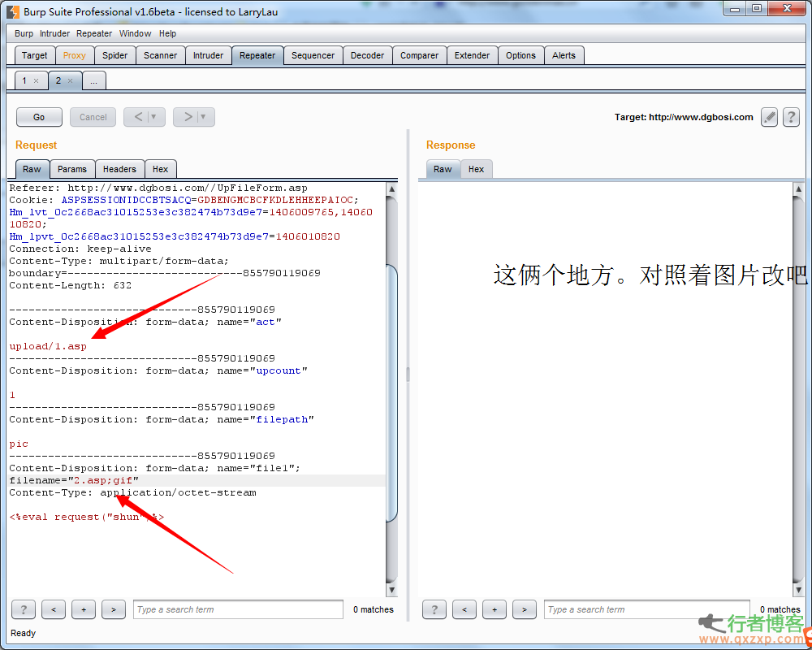Image resolution: width=812 pixels, height=650 pixels.
Task: Click the request pane scrollbar thumb
Action: point(392,393)
